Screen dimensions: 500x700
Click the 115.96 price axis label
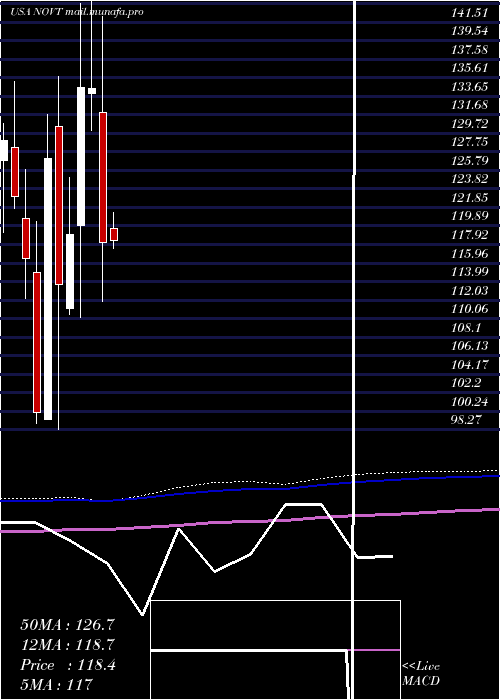pyautogui.click(x=470, y=253)
